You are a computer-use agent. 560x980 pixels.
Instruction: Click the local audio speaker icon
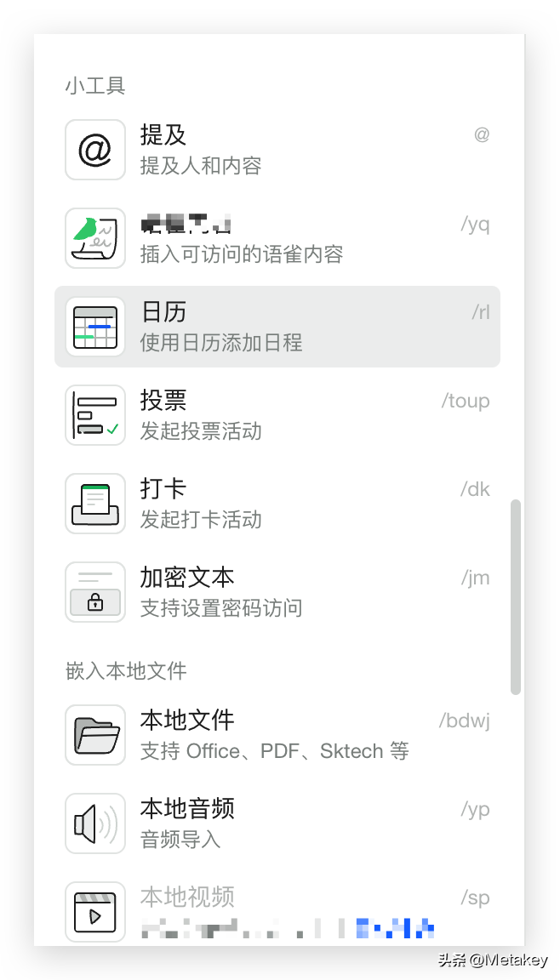click(x=95, y=823)
